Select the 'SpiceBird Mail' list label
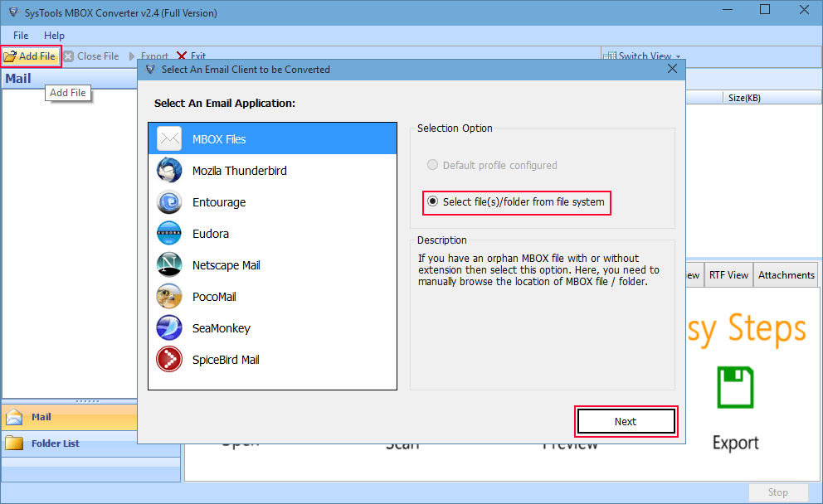823x504 pixels. 226,360
